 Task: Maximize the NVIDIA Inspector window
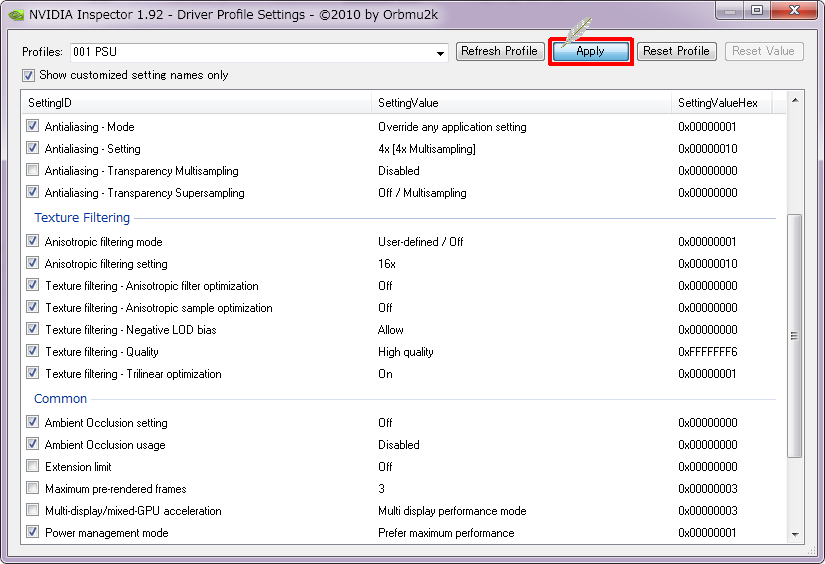click(757, 11)
